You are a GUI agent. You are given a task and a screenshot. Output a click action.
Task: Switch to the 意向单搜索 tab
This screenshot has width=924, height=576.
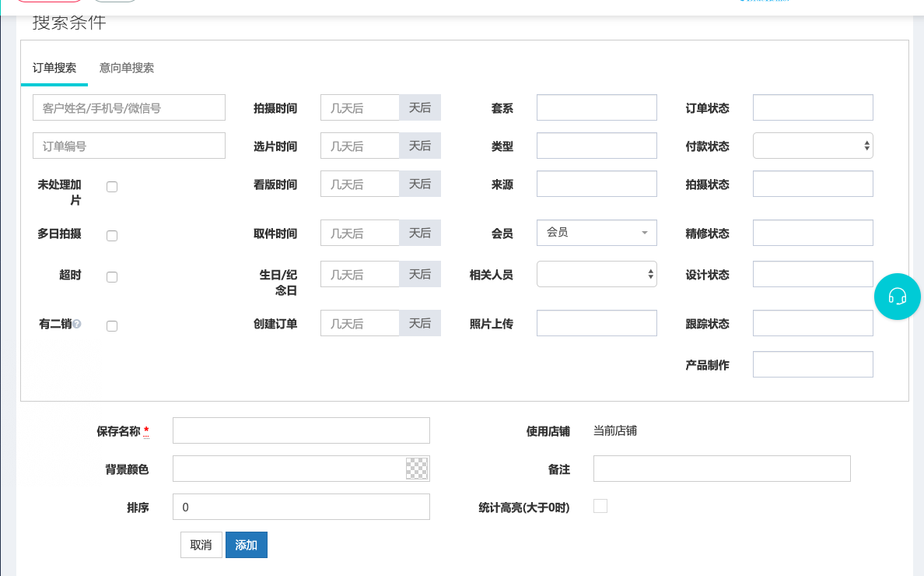[127, 68]
